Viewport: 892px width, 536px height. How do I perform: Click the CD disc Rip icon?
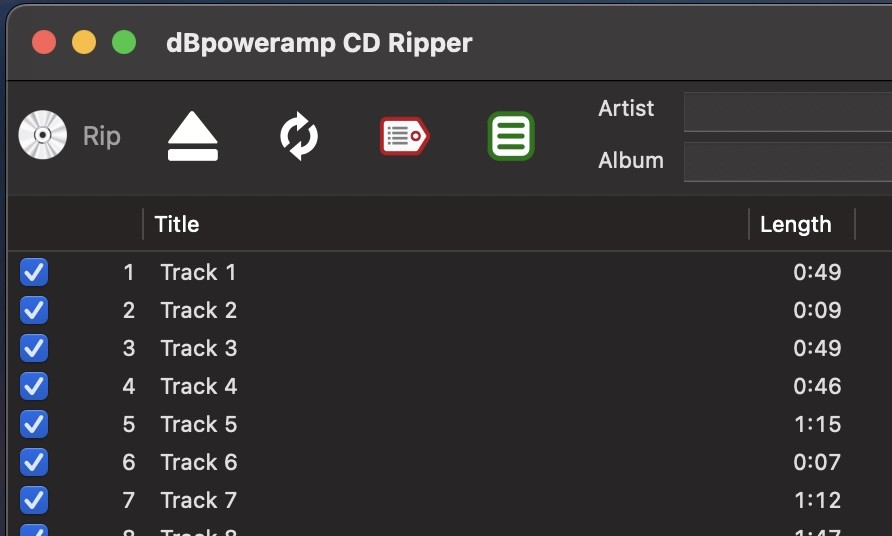[43, 135]
